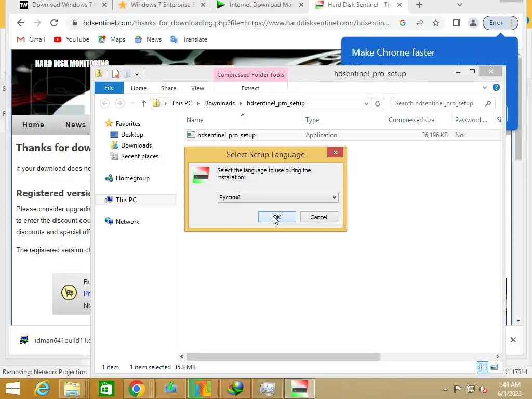Open the address bar history dropdown
Image resolution: width=532 pixels, height=399 pixels.
(366, 103)
